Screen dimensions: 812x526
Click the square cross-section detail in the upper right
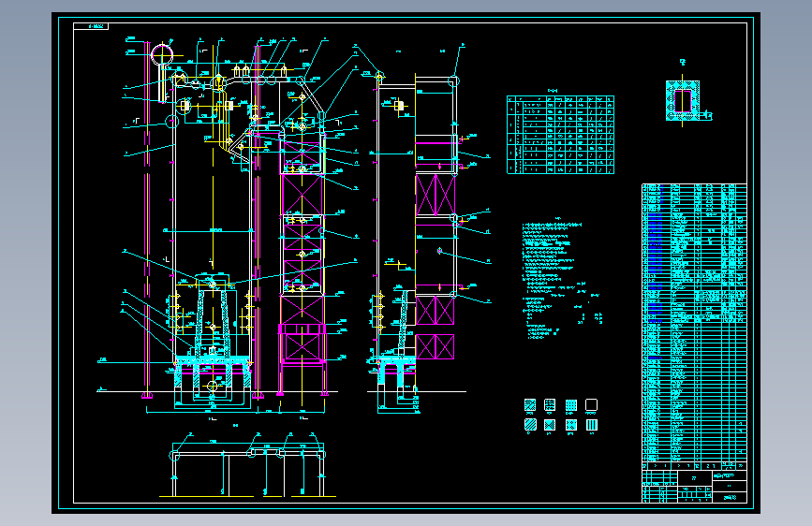[683, 100]
